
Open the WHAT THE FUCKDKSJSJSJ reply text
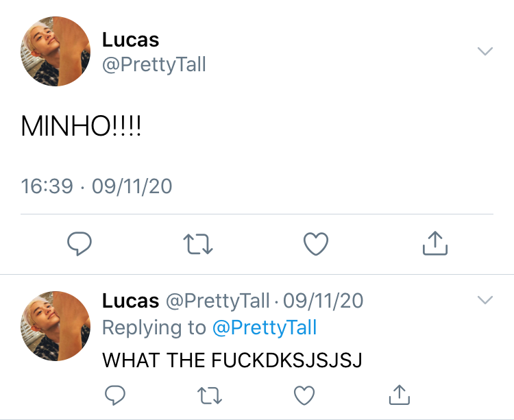tap(232, 360)
